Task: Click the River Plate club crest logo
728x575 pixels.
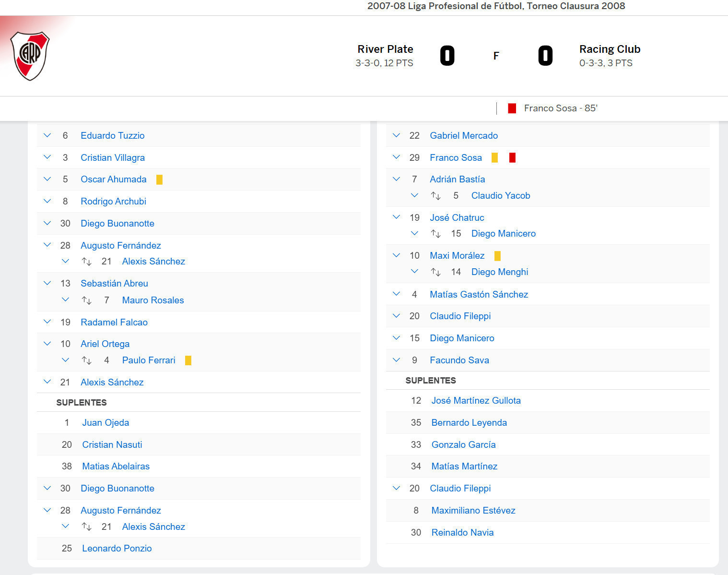Action: click(30, 56)
